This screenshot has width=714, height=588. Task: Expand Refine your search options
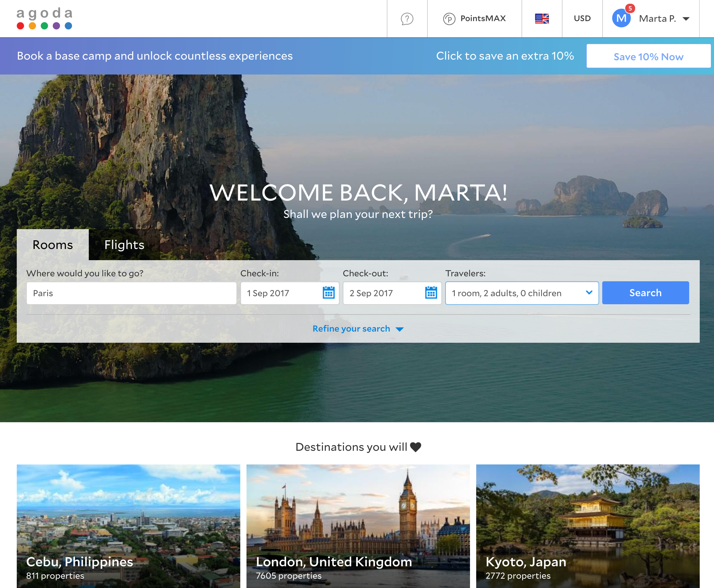[x=358, y=329]
